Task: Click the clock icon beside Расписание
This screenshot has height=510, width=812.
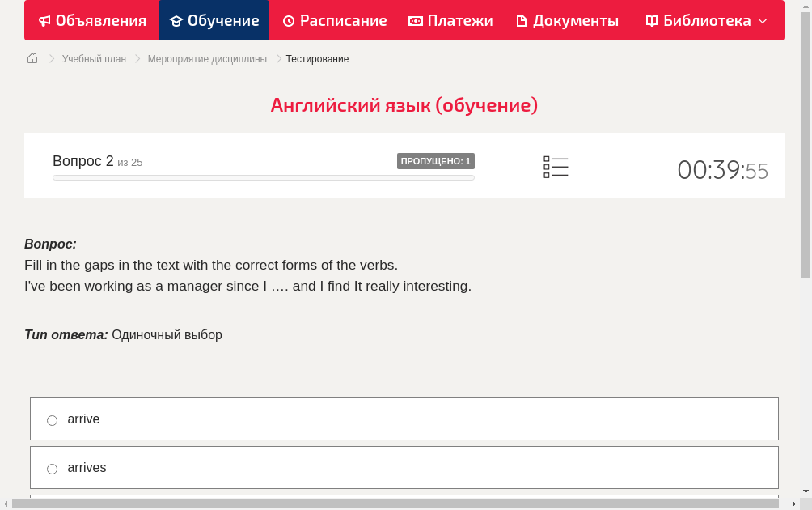Action: coord(289,21)
